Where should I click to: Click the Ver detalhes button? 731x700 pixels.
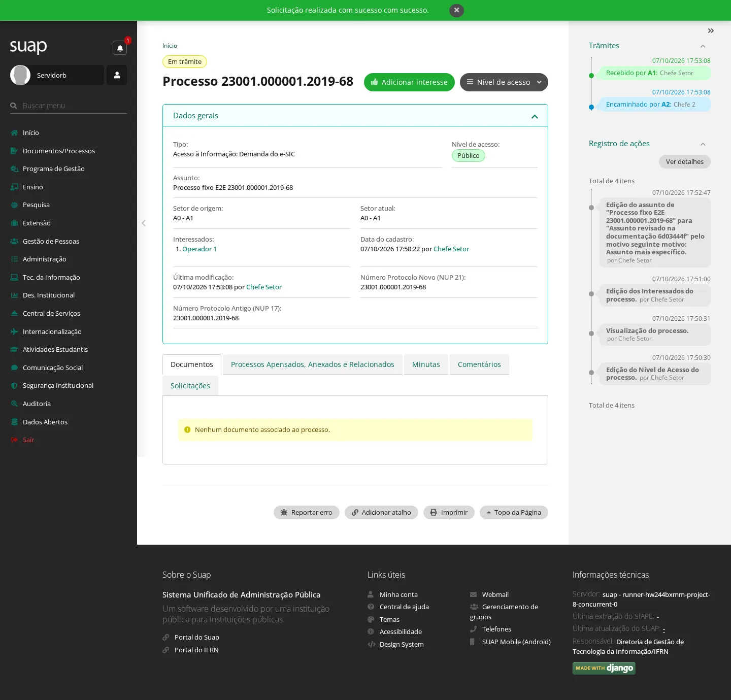684,161
